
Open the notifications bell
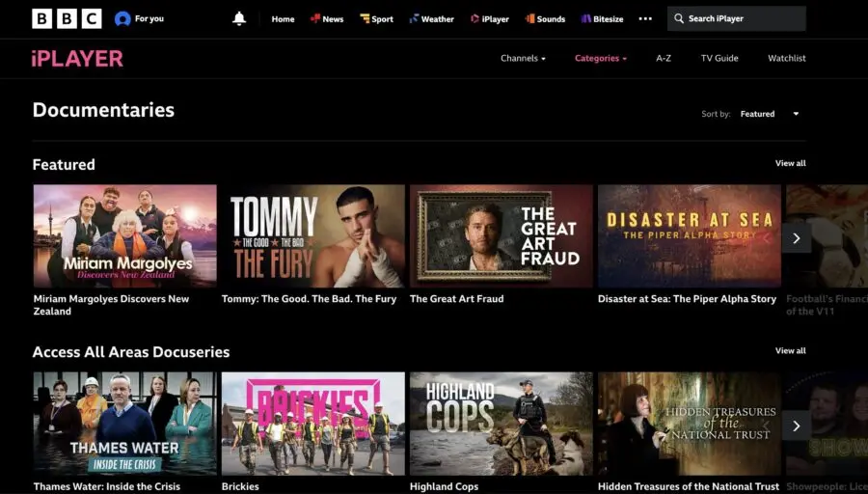point(239,18)
